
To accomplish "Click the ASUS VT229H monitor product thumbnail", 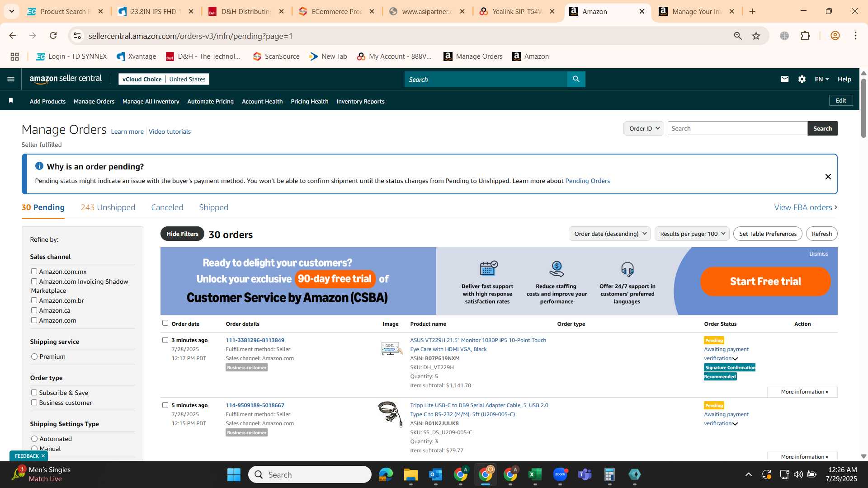I will (391, 348).
